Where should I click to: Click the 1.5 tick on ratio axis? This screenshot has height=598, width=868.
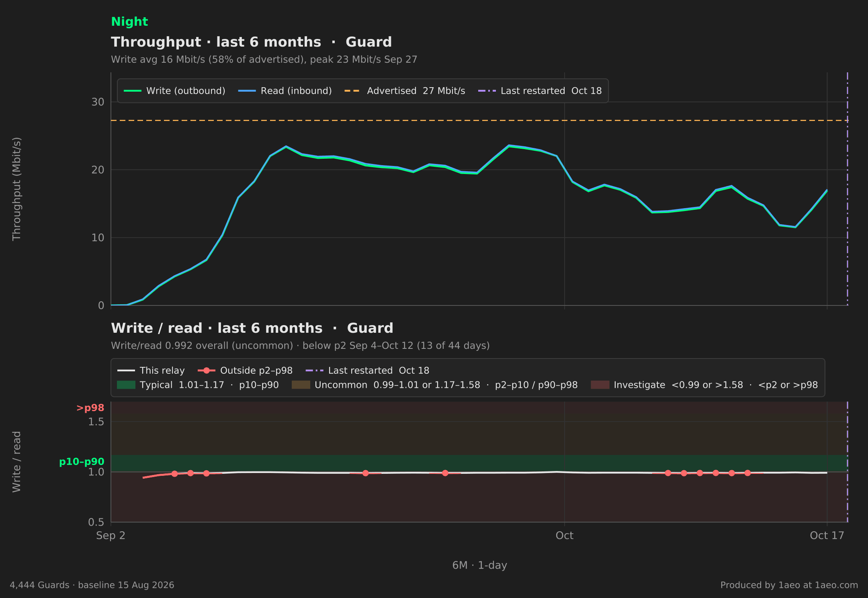pyautogui.click(x=96, y=422)
